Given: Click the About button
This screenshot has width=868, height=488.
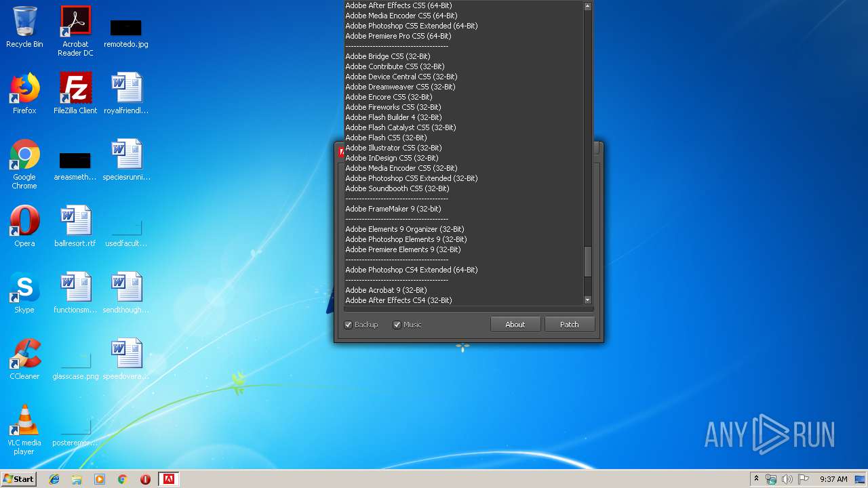Looking at the screenshot, I should pyautogui.click(x=515, y=325).
